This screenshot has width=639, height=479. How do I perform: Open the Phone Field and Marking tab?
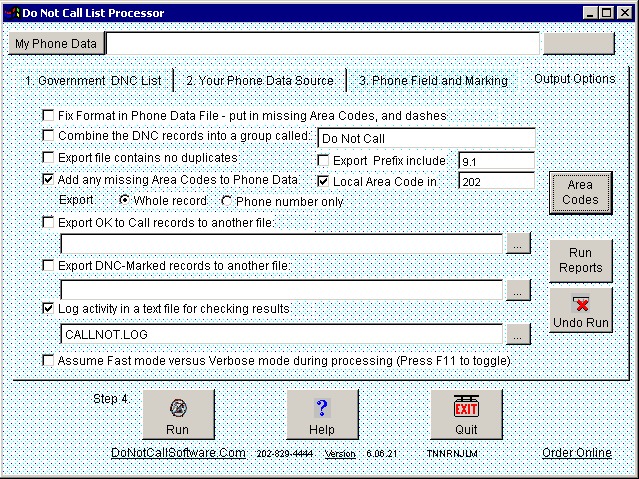(x=433, y=81)
